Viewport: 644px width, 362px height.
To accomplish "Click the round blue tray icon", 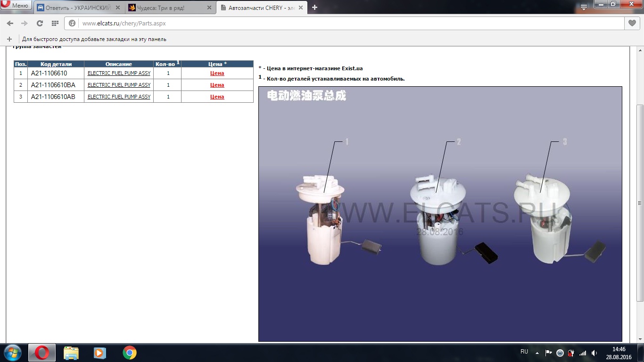I will point(560,353).
